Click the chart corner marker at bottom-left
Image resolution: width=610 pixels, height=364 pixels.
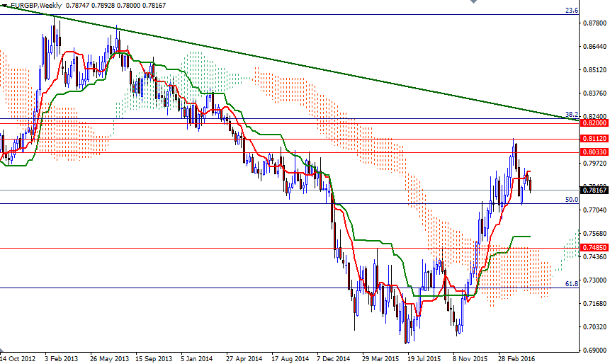coord(2,349)
